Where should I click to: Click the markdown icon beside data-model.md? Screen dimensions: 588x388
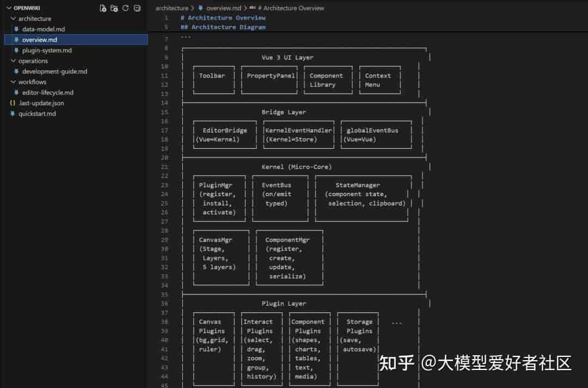click(x=16, y=29)
